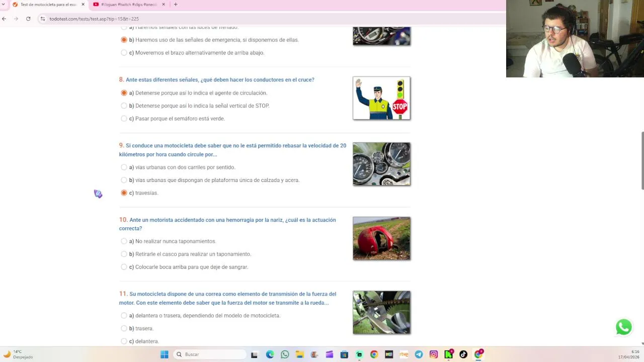Open Microsoft Store from taskbar

pos(344,354)
